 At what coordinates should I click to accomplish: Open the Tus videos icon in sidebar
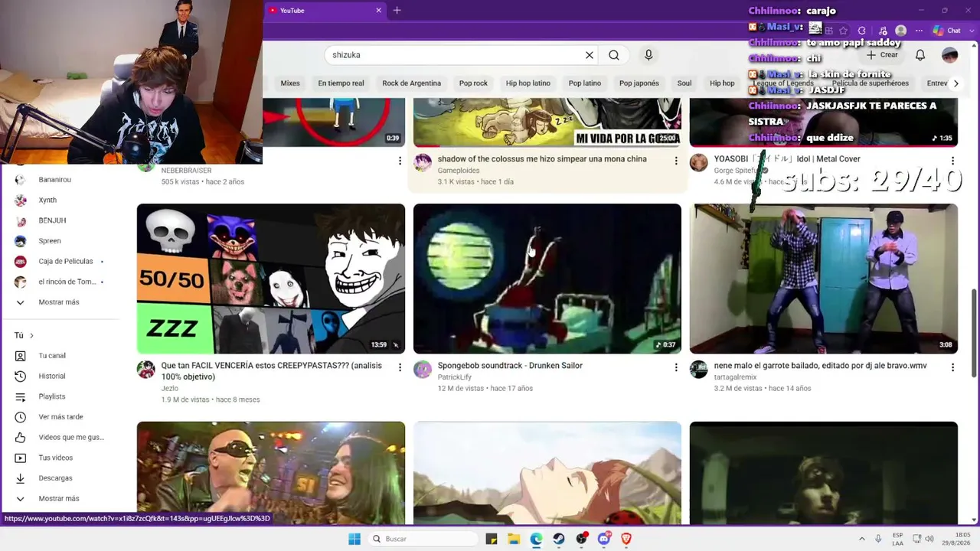point(21,458)
